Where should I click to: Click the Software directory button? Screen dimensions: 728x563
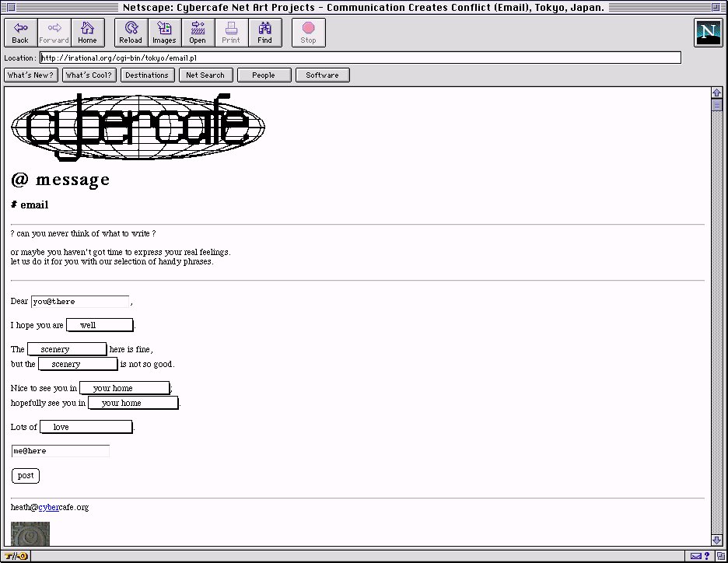coord(322,75)
